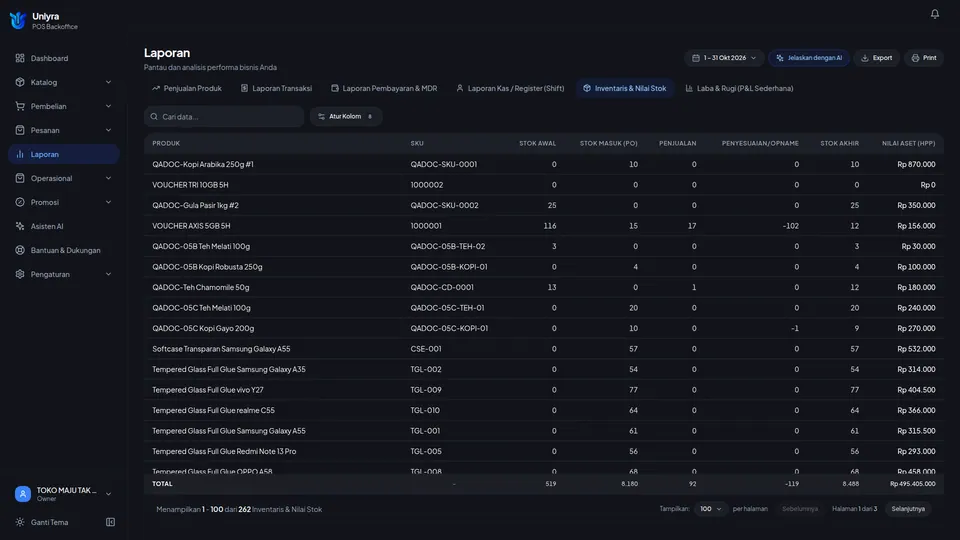The image size is (960, 540).
Task: Click the Unlyra logo icon
Action: (18, 20)
